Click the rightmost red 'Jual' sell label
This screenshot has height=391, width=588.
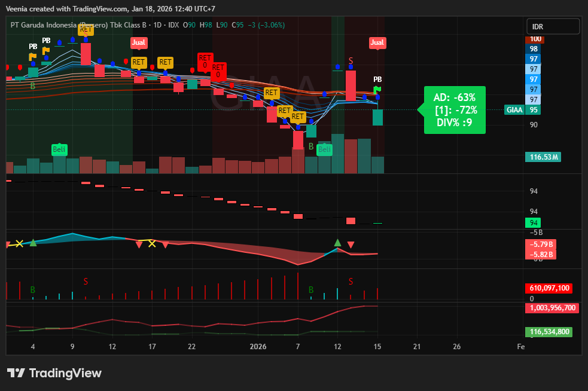pyautogui.click(x=377, y=42)
